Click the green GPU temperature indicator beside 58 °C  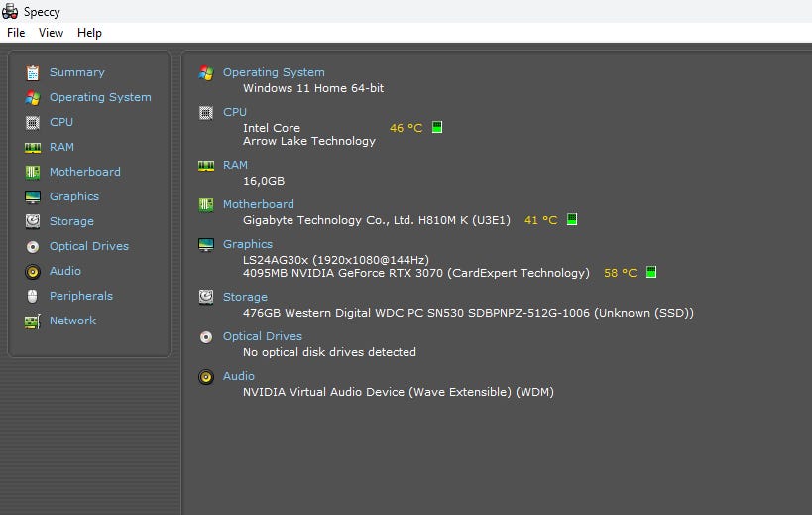pyautogui.click(x=651, y=273)
